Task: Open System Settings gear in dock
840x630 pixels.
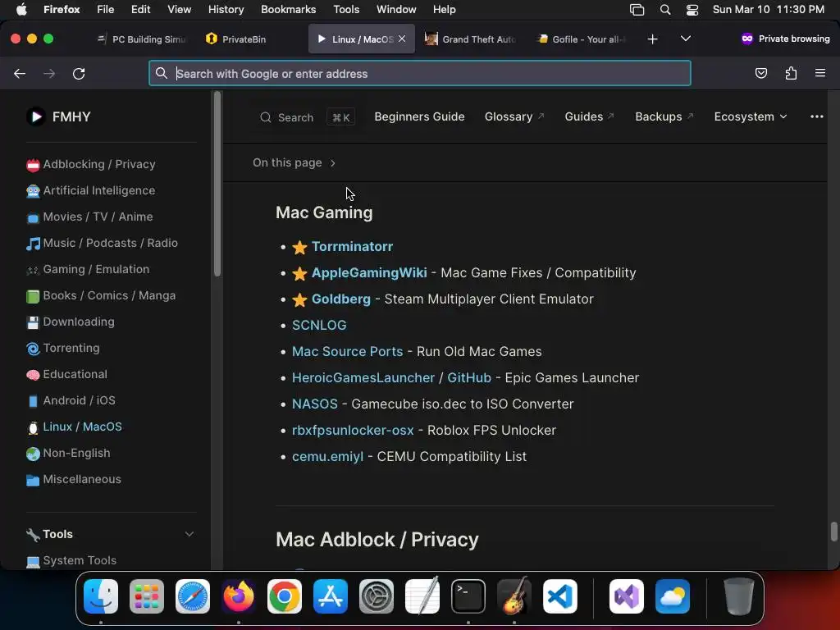Action: pos(376,596)
